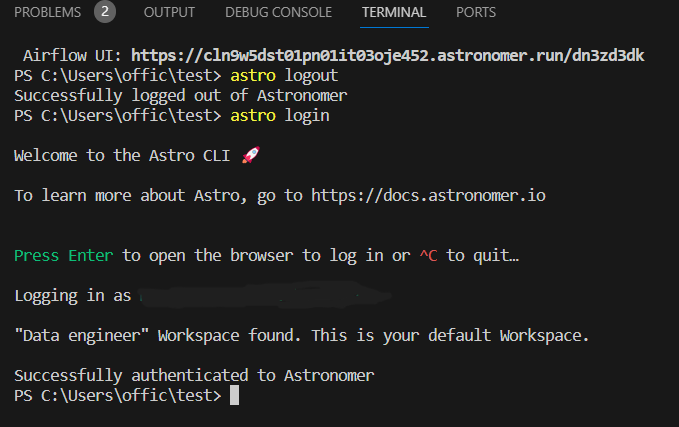Image resolution: width=679 pixels, height=427 pixels.
Task: Open the PROBLEMS panel tab
Action: click(47, 12)
